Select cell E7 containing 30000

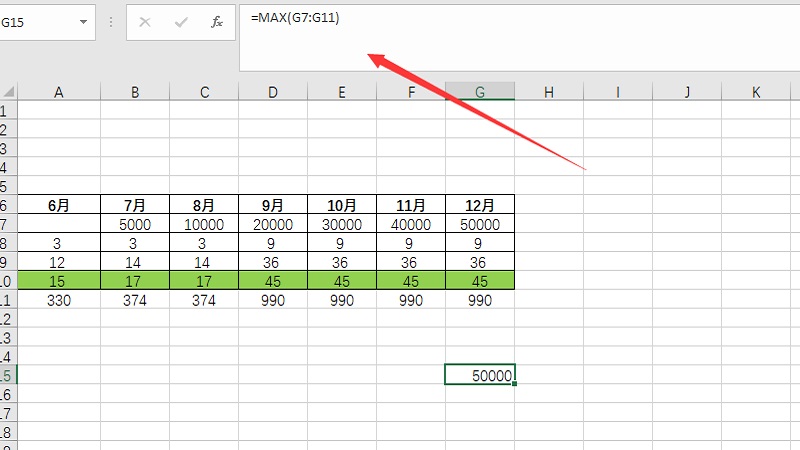point(342,225)
